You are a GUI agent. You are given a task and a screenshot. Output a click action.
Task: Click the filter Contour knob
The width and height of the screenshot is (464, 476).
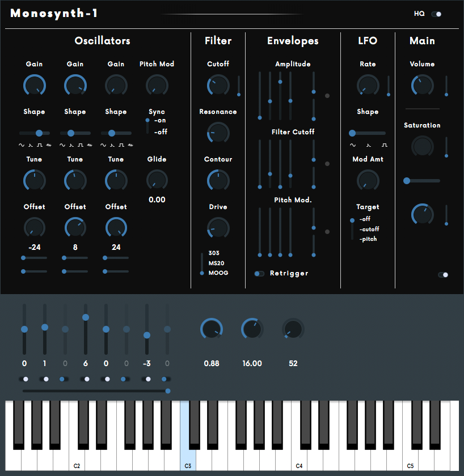coord(218,181)
